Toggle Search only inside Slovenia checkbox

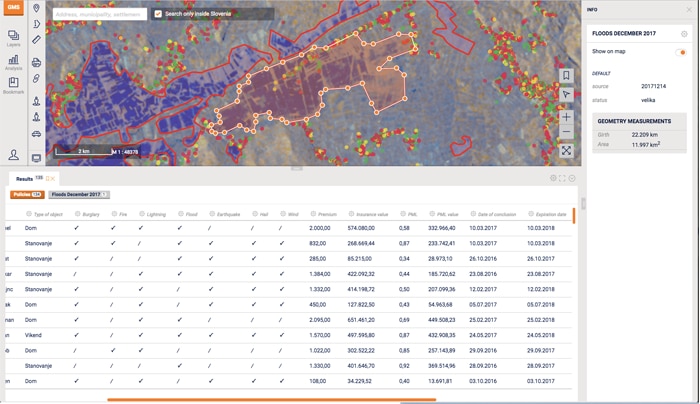158,14
